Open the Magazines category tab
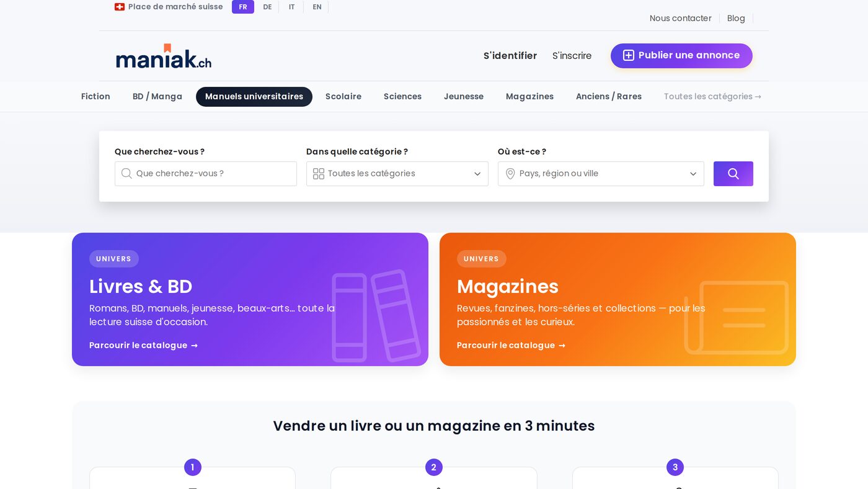Image resolution: width=868 pixels, height=489 pixels. [x=529, y=97]
